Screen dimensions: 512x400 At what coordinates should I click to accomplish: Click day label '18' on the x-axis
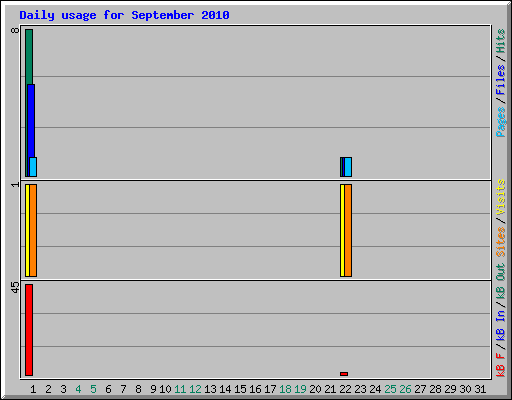(285, 389)
